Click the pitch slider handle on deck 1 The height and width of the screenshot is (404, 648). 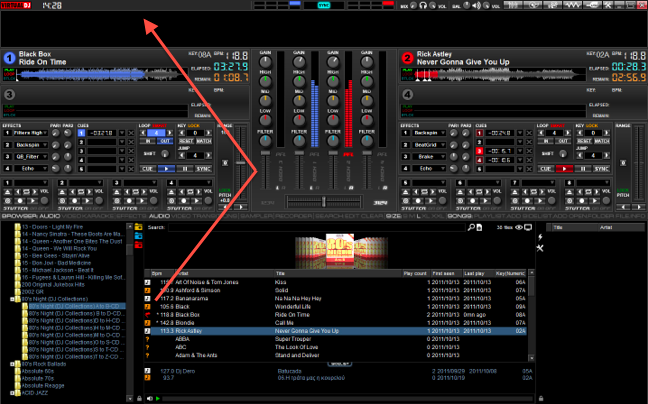click(x=241, y=163)
